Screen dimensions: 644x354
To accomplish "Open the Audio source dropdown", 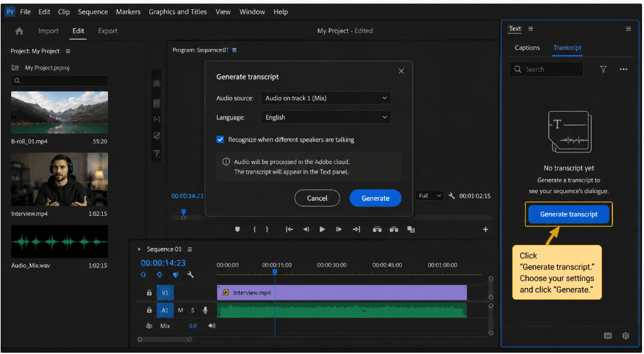I will pos(326,98).
